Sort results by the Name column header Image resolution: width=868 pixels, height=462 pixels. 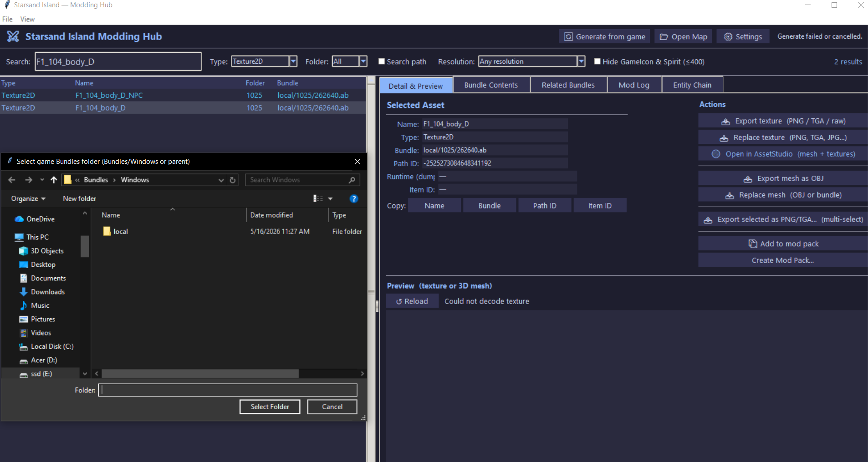84,83
